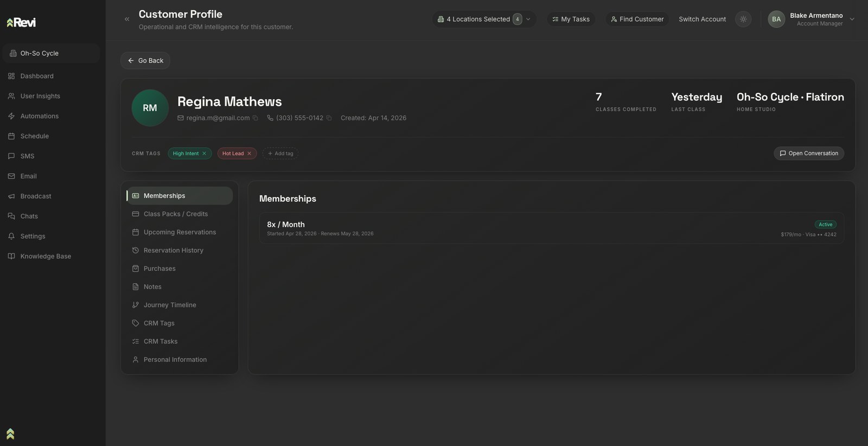Click the RM customer avatar

[x=150, y=108]
